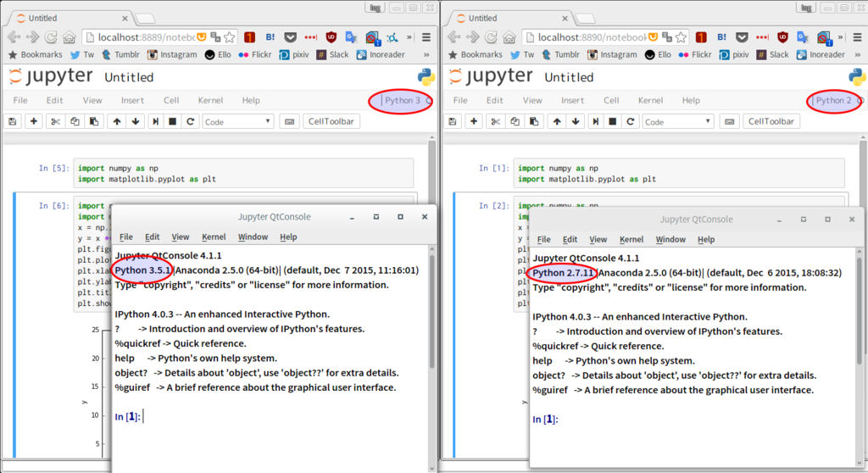Run cell in right Python 2 notebook
The image size is (868, 473).
pos(596,121)
